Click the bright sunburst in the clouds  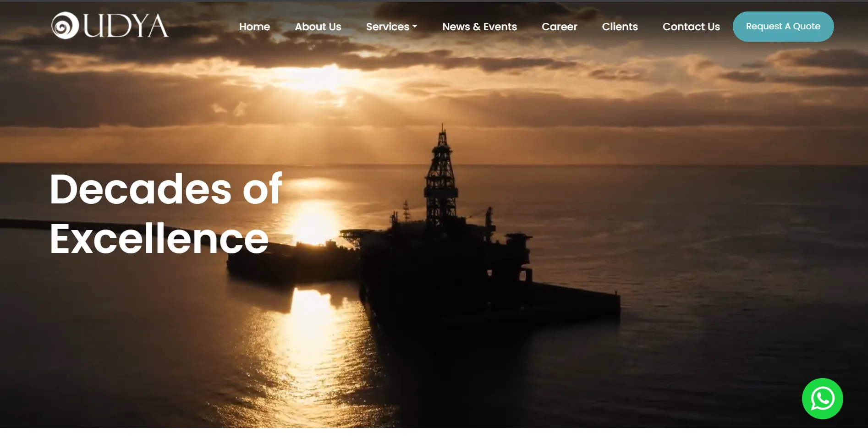pos(316,78)
